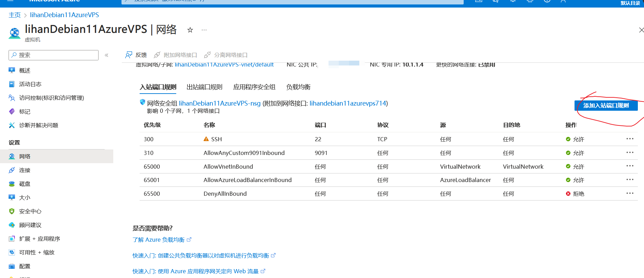Open the lihandebian11azurevps714 interface link

pyautogui.click(x=348, y=103)
